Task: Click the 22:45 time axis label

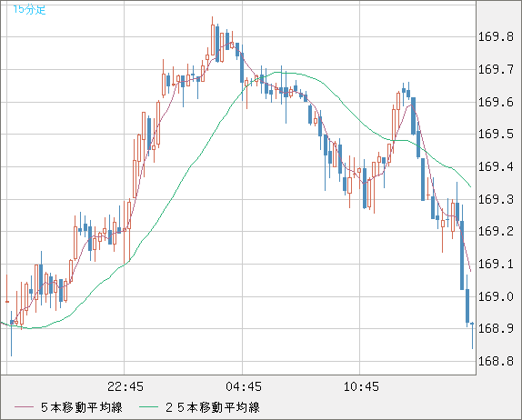Action: [x=125, y=386]
